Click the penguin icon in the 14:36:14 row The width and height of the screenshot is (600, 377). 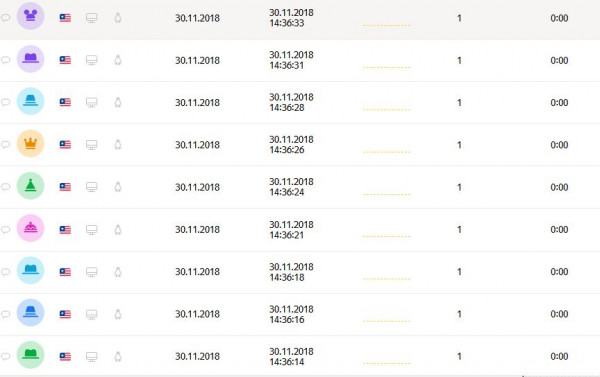point(118,356)
